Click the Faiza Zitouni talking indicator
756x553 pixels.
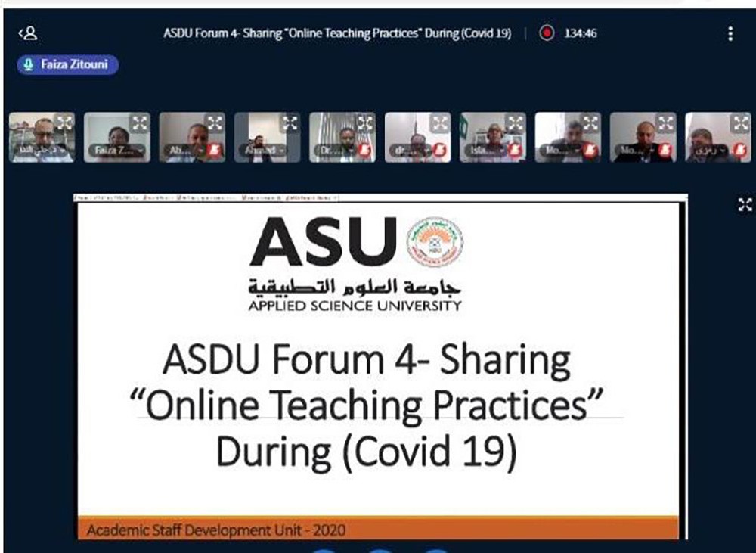pos(67,64)
